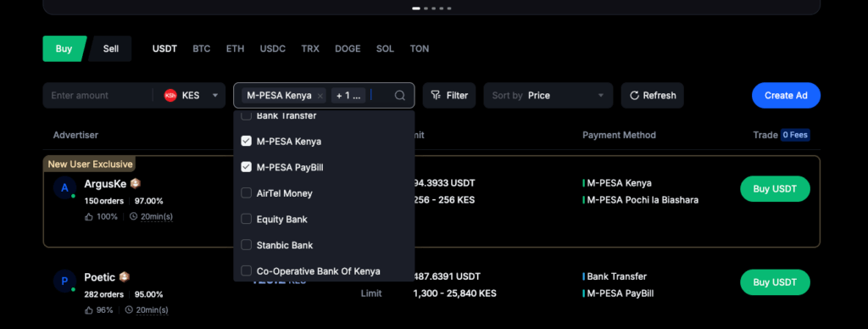Click ArgusKe's 20min(s) clock icon

133,216
